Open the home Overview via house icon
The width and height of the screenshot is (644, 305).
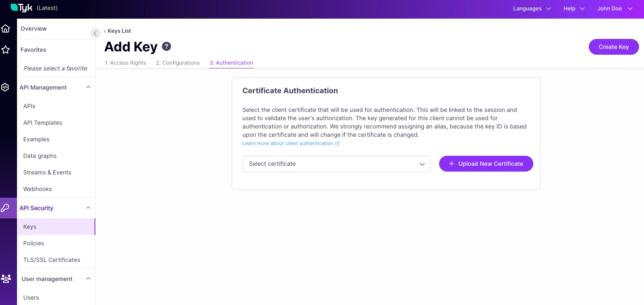(x=6, y=28)
